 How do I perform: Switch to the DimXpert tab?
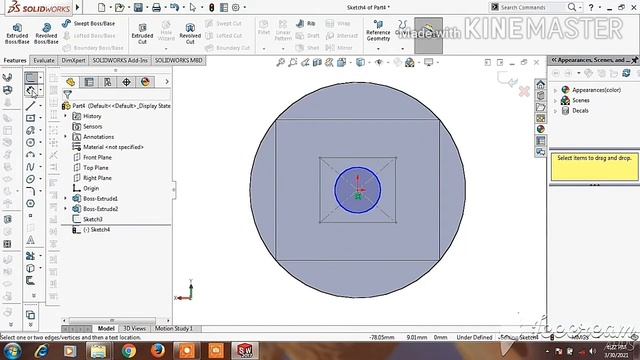coord(73,60)
